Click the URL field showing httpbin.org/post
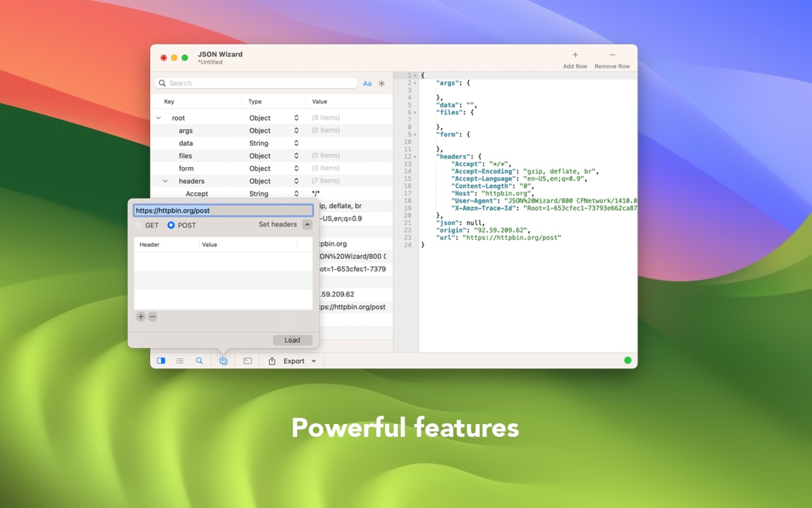The height and width of the screenshot is (508, 812). point(223,210)
